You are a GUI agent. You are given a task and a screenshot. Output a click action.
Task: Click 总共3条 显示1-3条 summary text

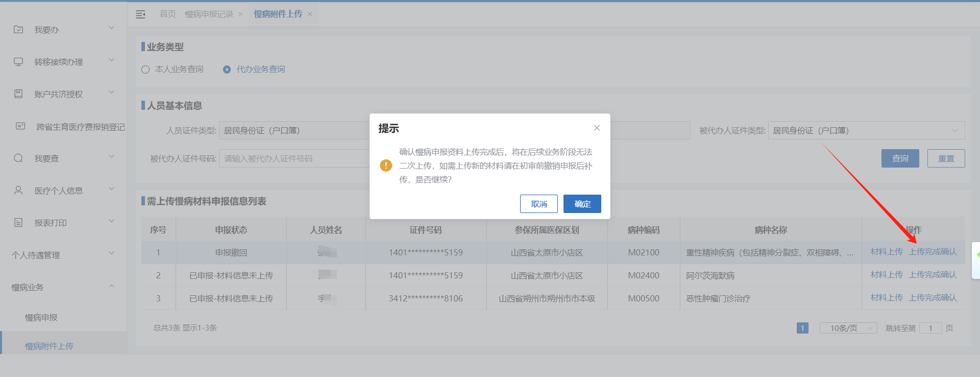point(185,328)
